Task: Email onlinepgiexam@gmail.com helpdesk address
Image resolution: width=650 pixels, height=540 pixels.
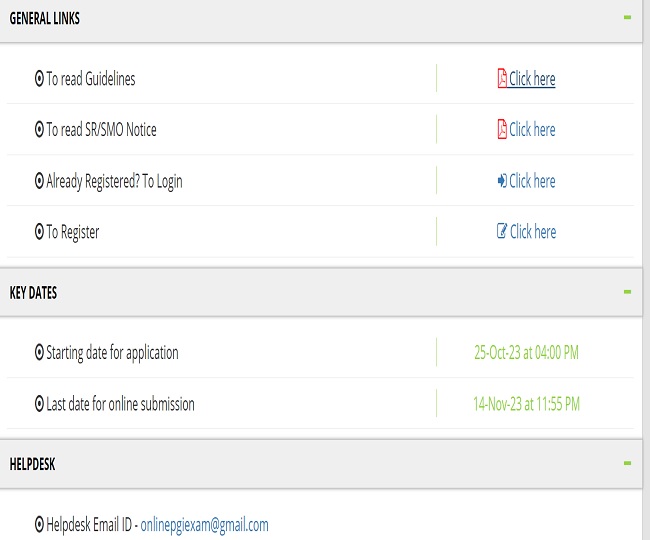Action: click(x=204, y=525)
